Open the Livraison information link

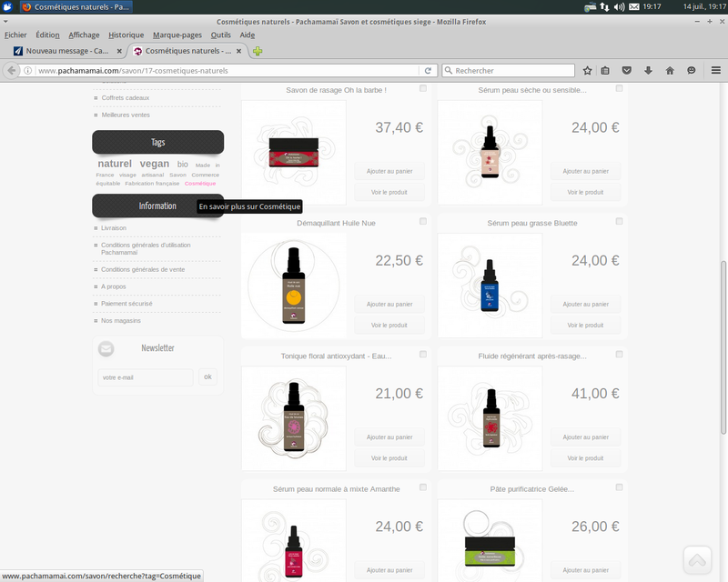coord(114,228)
